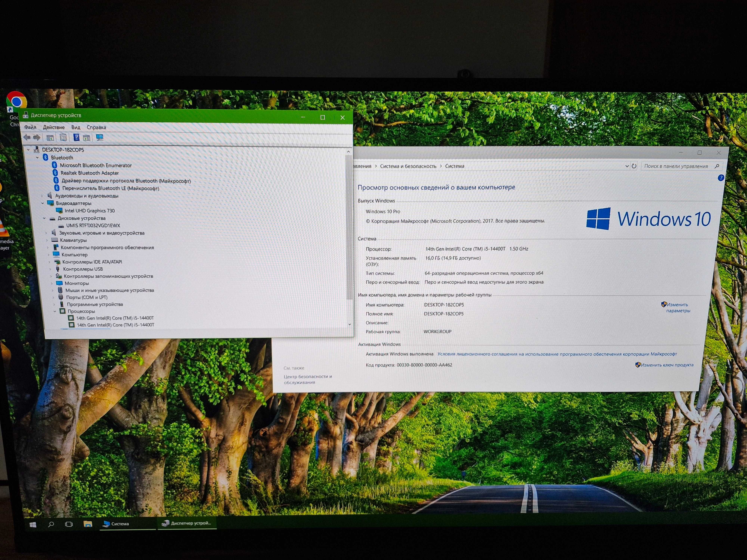Click the Клавиатуры keyboard icon
This screenshot has width=747, height=560.
[x=55, y=240]
